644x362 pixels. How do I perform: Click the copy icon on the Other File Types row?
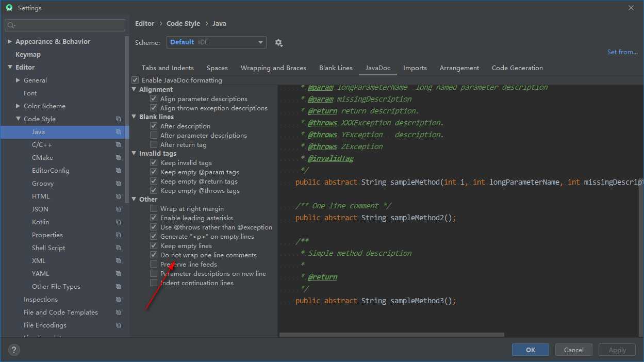click(118, 287)
